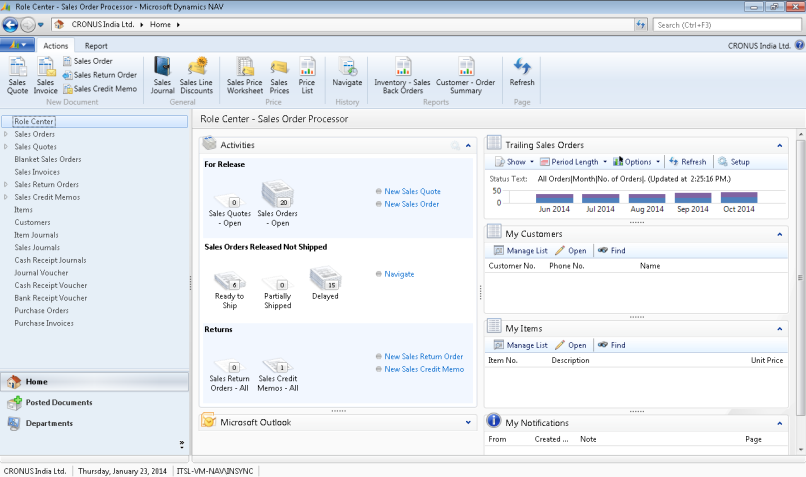Viewport: 806px width, 477px height.
Task: Open the Price List report icon
Action: click(307, 76)
